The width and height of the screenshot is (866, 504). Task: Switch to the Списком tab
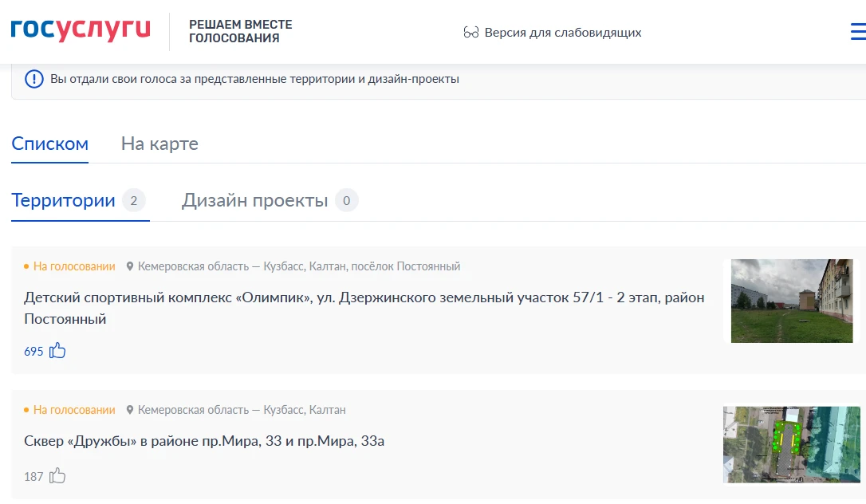(49, 144)
